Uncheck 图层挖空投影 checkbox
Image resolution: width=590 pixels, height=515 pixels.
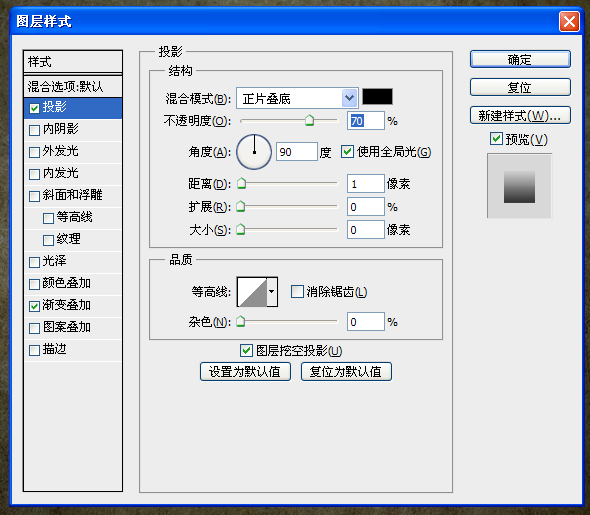tap(246, 351)
